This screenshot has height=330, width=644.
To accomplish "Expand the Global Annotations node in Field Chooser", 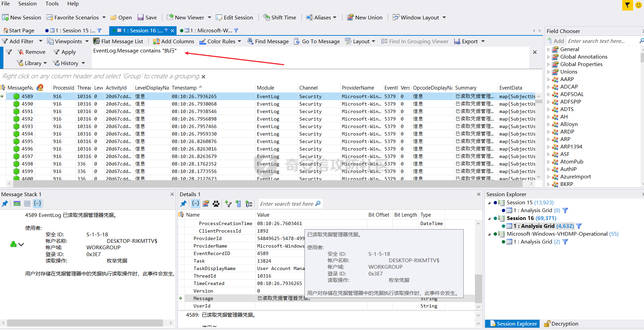I will click(548, 57).
